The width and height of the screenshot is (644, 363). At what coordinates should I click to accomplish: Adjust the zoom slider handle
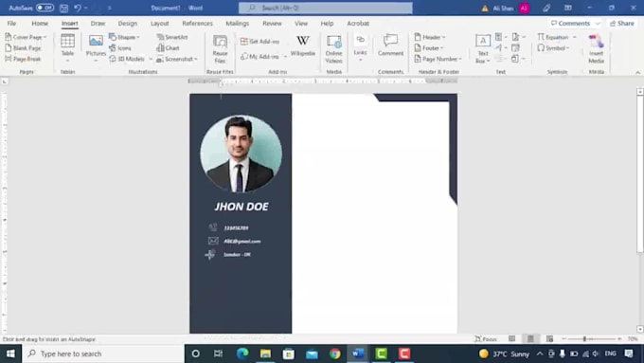(x=584, y=338)
